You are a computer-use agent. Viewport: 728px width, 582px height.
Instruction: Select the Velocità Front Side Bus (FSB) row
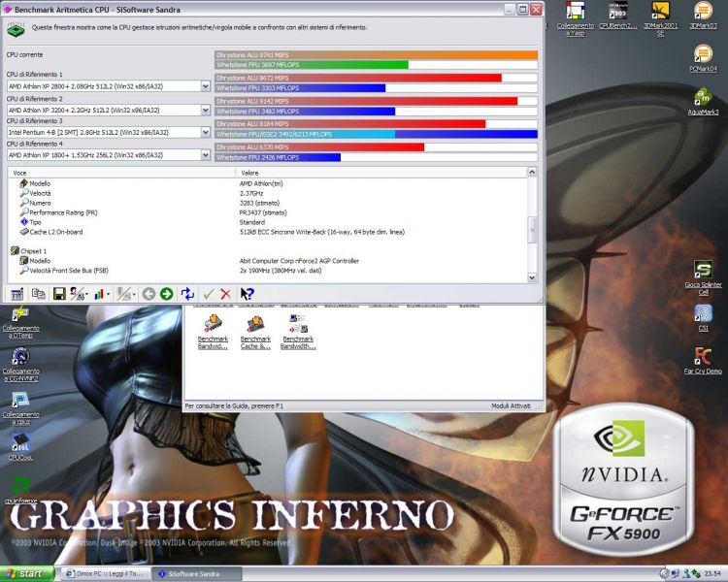268,270
